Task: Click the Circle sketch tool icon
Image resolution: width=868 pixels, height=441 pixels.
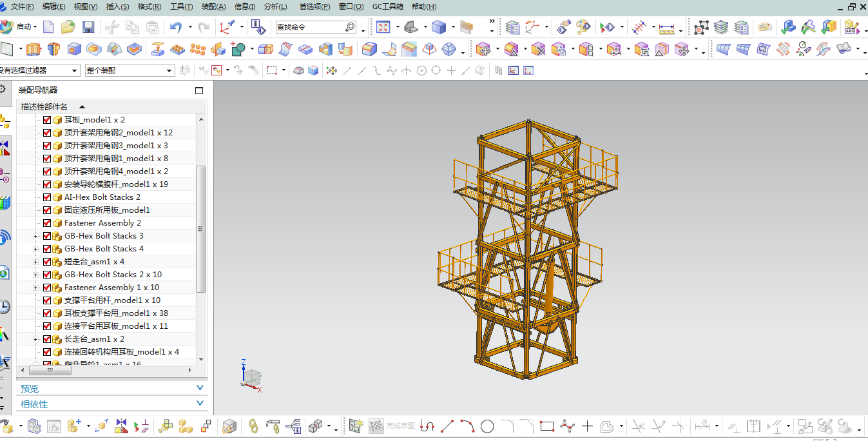Action: tap(487, 426)
